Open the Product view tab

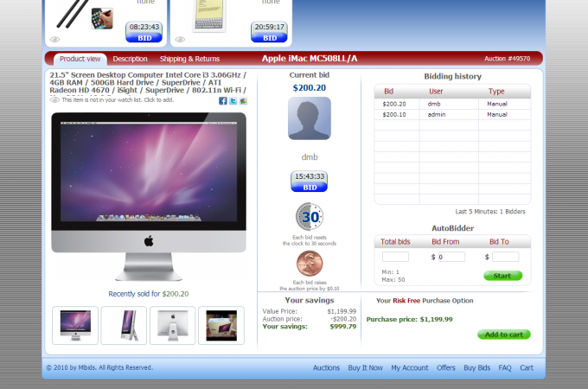[80, 59]
